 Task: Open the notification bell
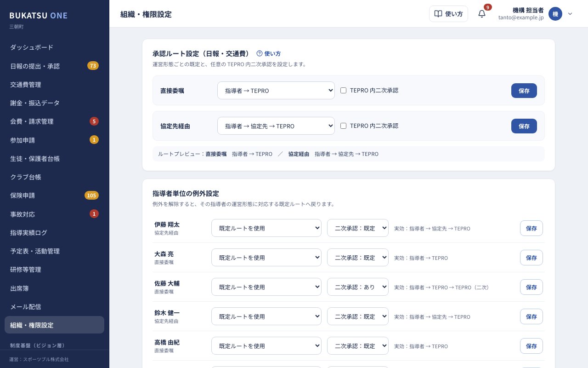pos(482,14)
